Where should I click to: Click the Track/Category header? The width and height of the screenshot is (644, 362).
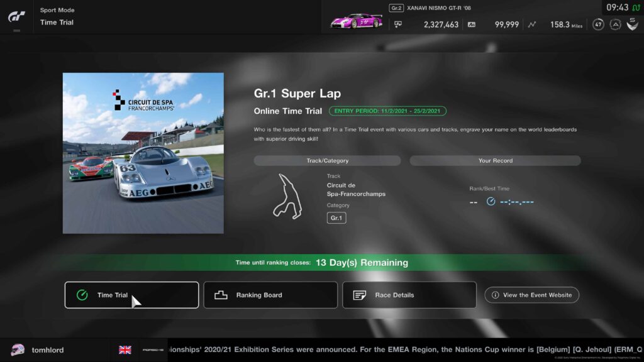(327, 160)
